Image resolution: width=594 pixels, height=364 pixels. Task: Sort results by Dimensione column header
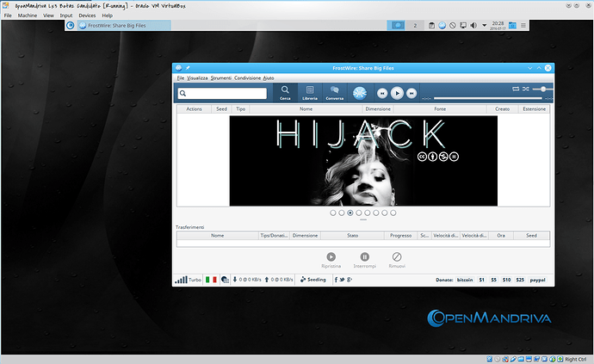click(378, 109)
